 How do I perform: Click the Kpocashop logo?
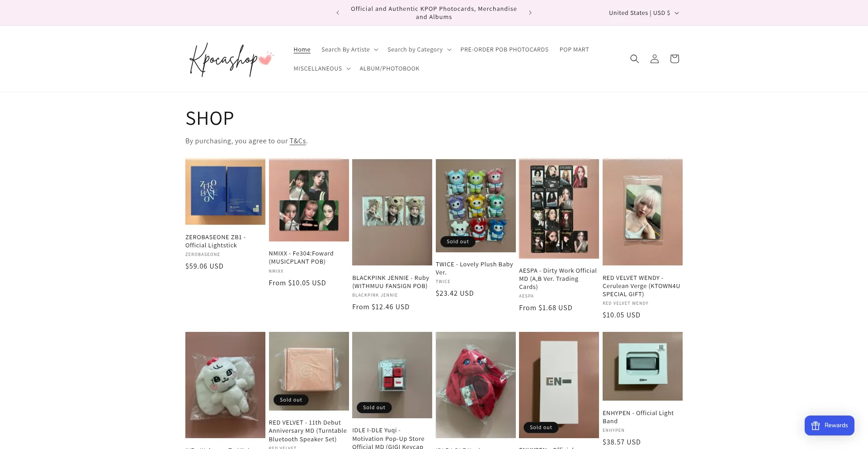coord(231,59)
